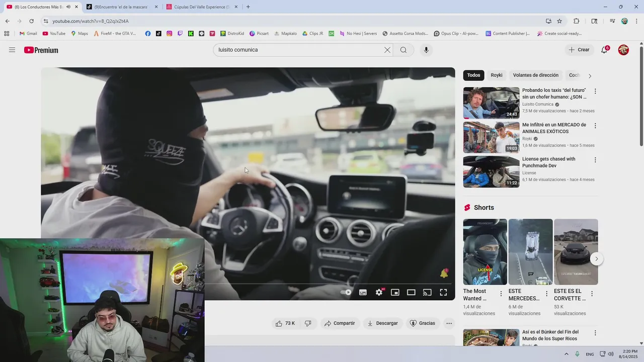The height and width of the screenshot is (362, 644).
Task: Open the Chrome three-dot menu
Action: (637, 21)
